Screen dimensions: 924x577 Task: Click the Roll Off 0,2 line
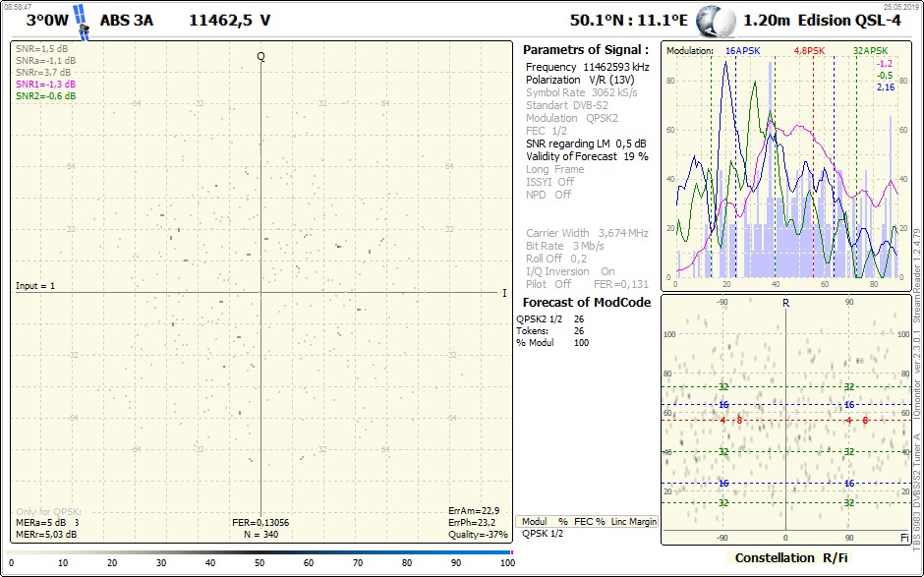pos(556,259)
